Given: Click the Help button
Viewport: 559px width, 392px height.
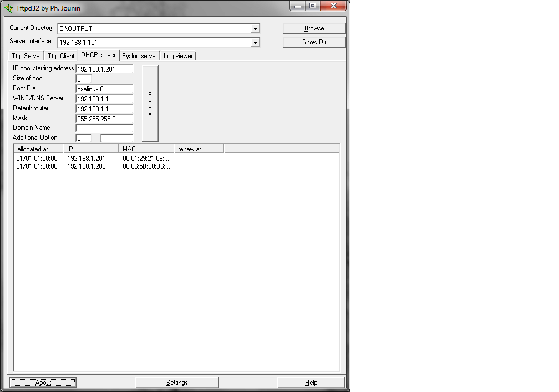Looking at the screenshot, I should tap(311, 383).
